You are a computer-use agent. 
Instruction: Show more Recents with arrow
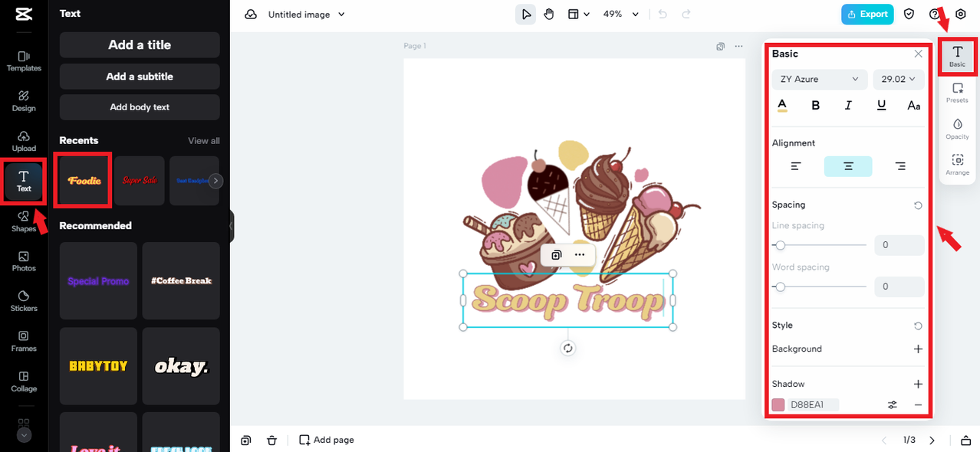pos(216,181)
